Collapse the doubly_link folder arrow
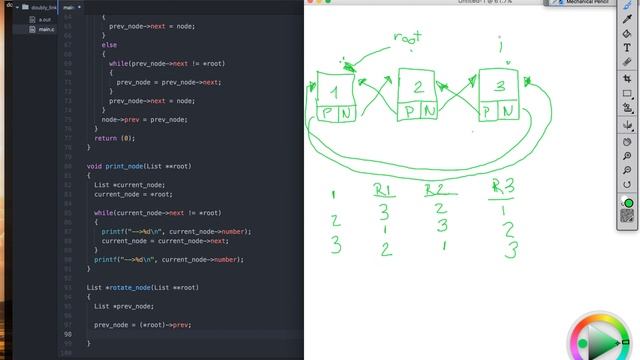This screenshot has width=640, height=360. tap(17, 7)
